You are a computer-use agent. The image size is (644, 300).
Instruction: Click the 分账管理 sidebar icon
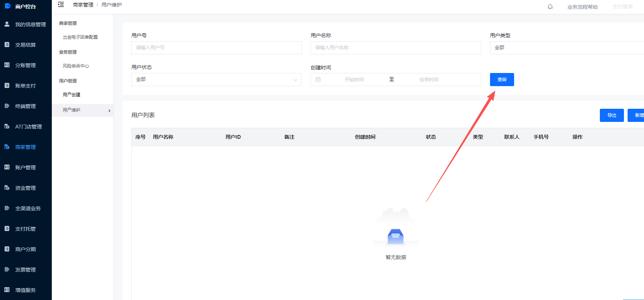click(x=7, y=65)
